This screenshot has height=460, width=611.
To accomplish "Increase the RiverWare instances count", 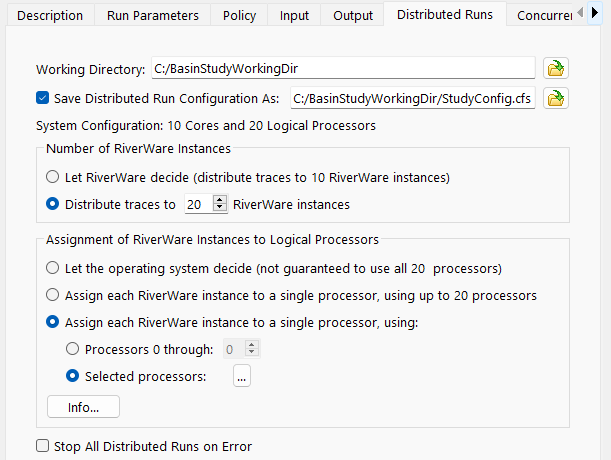I will (x=221, y=200).
